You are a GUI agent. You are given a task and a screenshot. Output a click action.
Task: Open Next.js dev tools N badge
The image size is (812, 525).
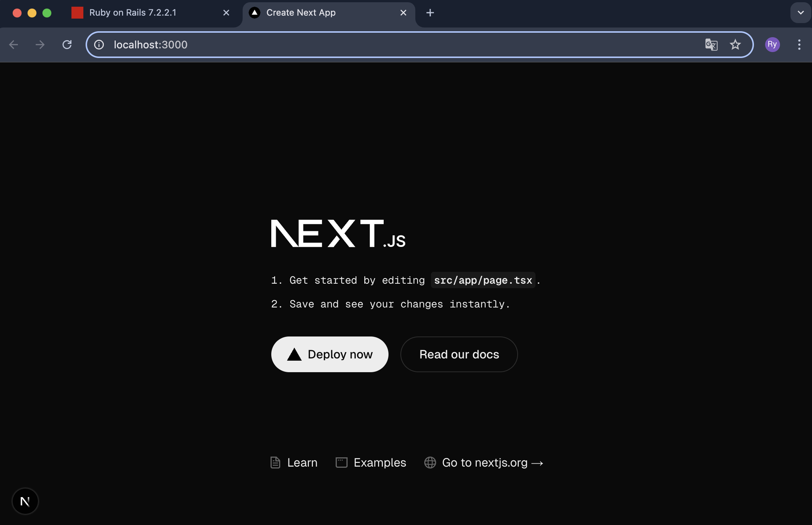coord(25,501)
